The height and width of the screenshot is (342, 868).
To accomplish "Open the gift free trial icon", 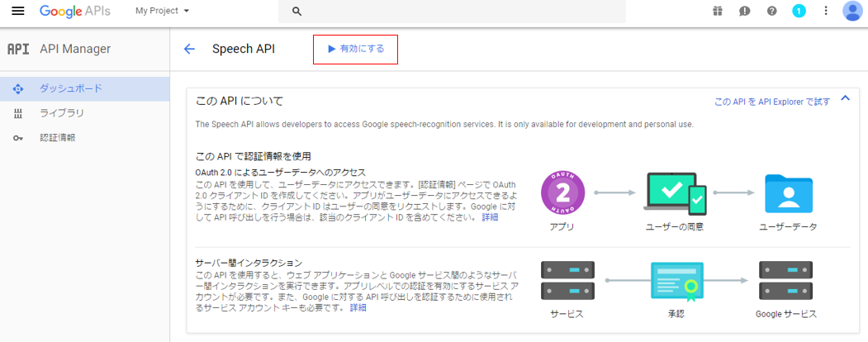I will [x=718, y=11].
